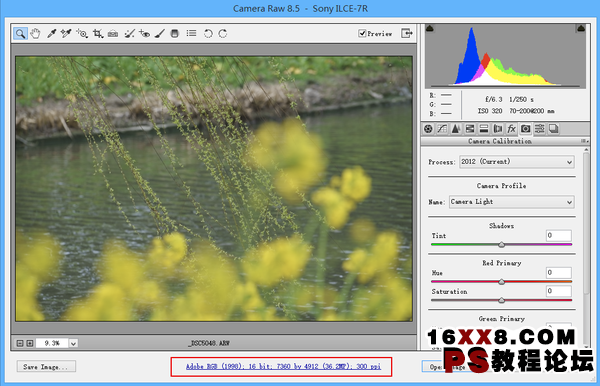The image size is (600, 386).
Task: Open the Presets panel tab
Action: [x=540, y=129]
